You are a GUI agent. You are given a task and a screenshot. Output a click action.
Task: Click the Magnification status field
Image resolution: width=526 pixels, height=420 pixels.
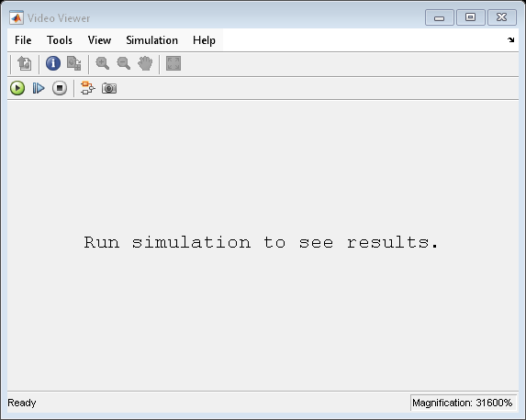(x=463, y=403)
